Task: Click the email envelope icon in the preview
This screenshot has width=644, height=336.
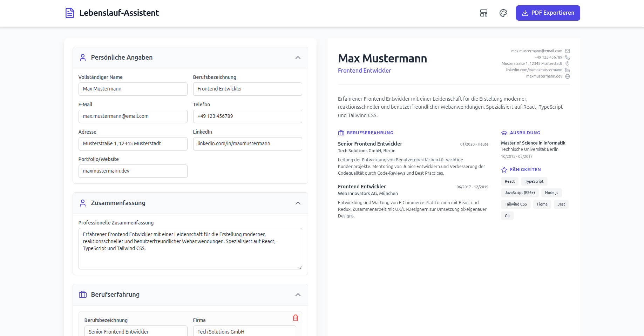Action: coord(567,51)
